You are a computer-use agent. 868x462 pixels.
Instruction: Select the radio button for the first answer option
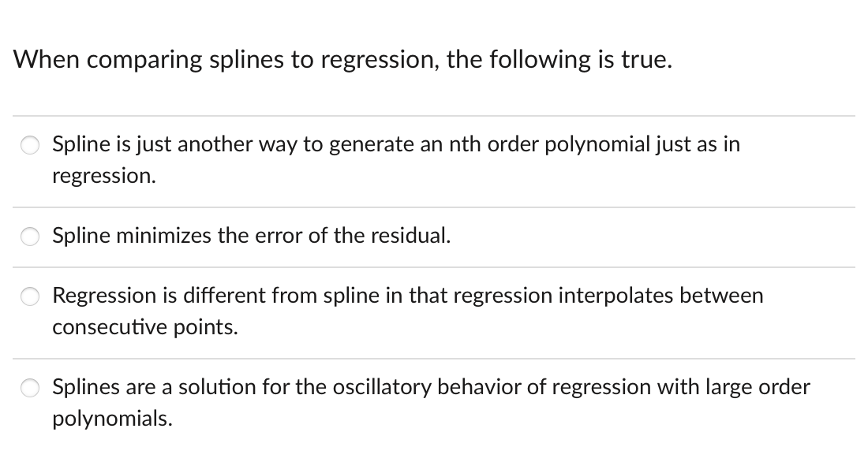point(30,145)
